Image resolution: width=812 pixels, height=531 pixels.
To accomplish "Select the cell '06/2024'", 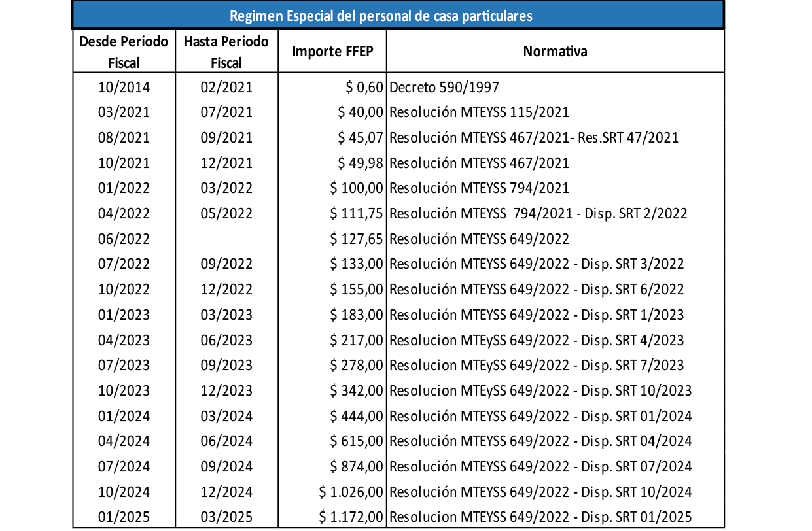I will 226,441.
